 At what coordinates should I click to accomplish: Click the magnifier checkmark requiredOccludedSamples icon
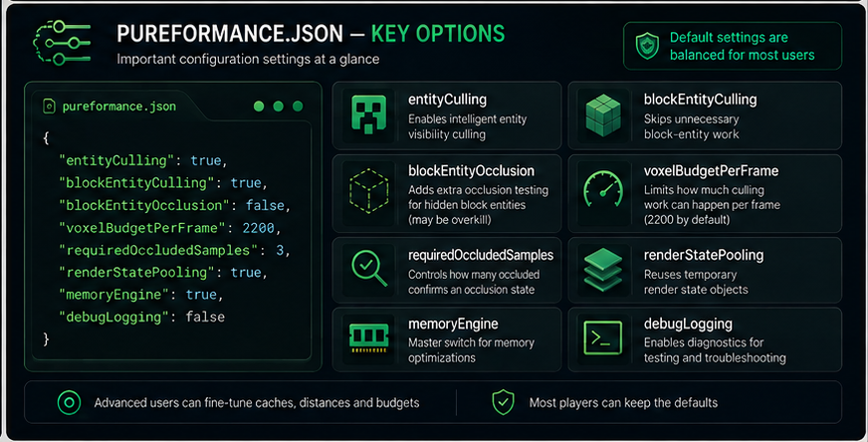click(x=369, y=269)
